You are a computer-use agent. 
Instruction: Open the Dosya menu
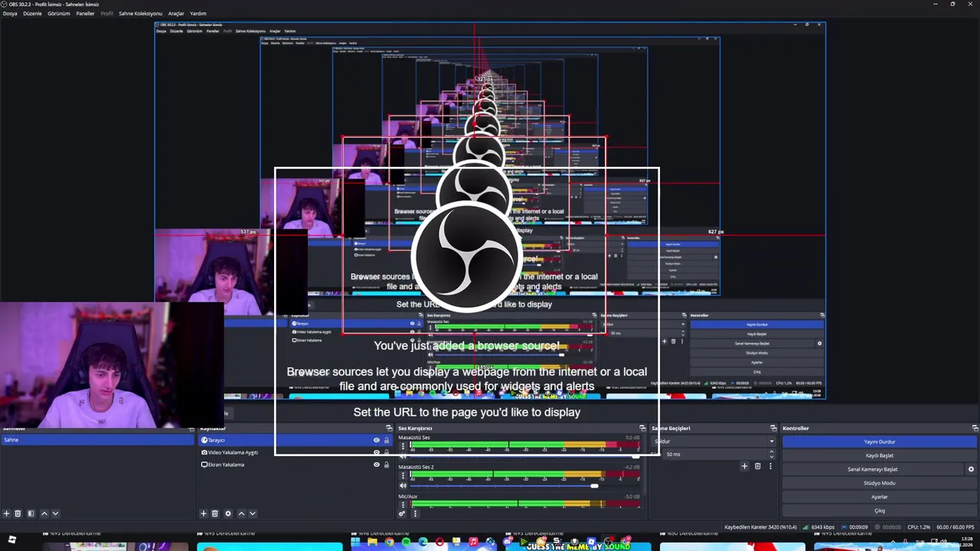tap(10, 13)
